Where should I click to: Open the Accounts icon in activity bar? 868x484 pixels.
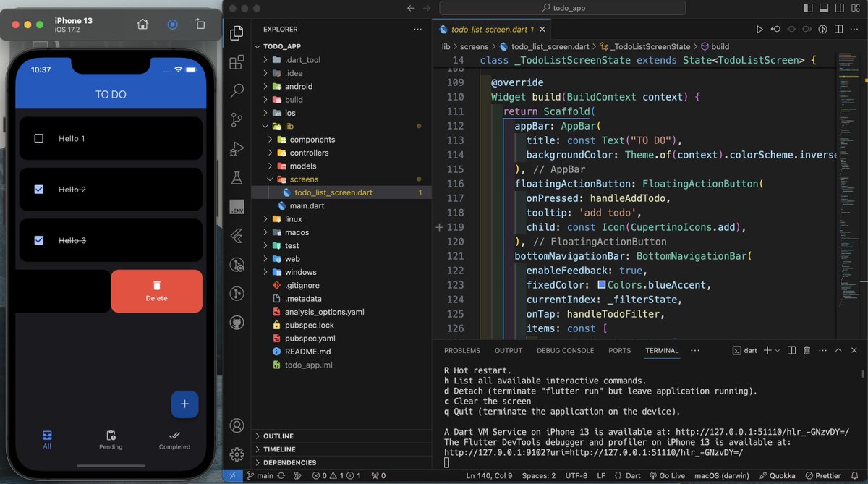click(237, 425)
